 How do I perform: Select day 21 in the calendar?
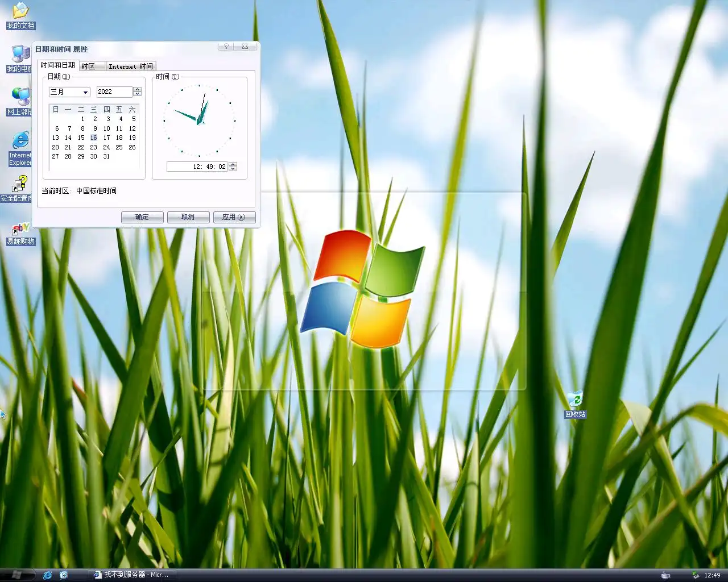[x=68, y=147]
